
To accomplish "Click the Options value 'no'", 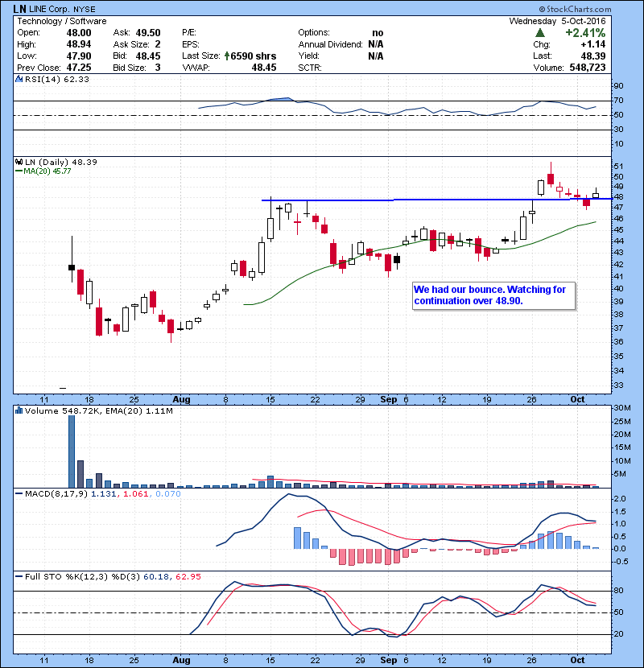I will pos(378,33).
